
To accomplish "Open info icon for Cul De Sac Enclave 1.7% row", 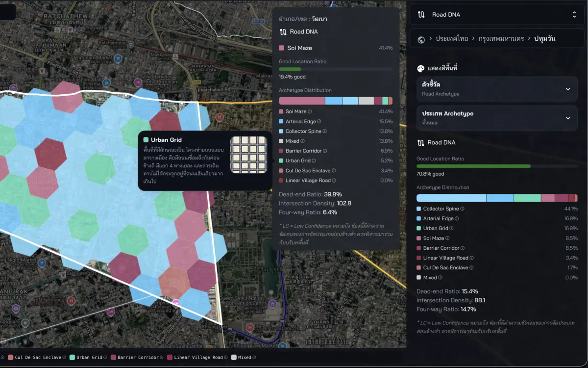I will pos(471,268).
